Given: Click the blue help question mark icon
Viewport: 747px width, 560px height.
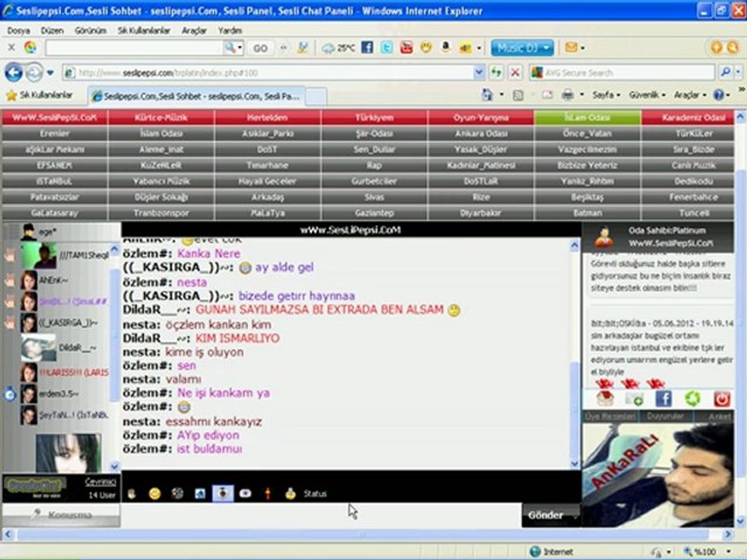Looking at the screenshot, I should (718, 95).
